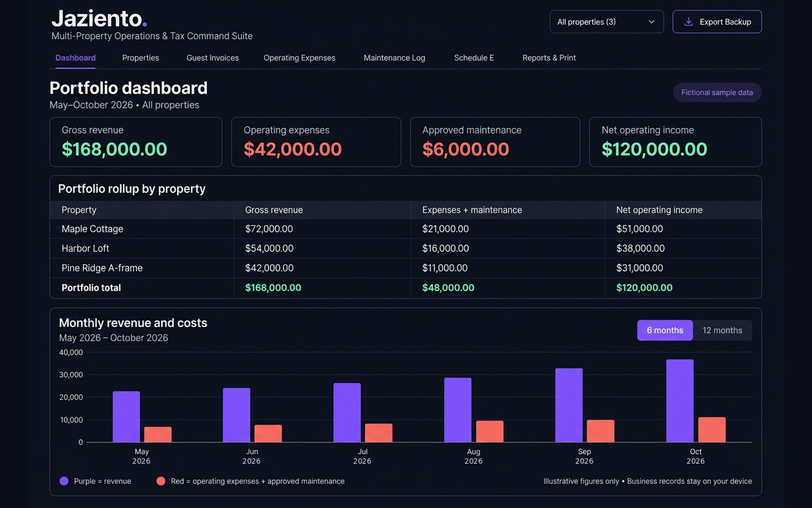Image resolution: width=812 pixels, height=508 pixels.
Task: Open the Schedule E tab
Action: pyautogui.click(x=474, y=58)
